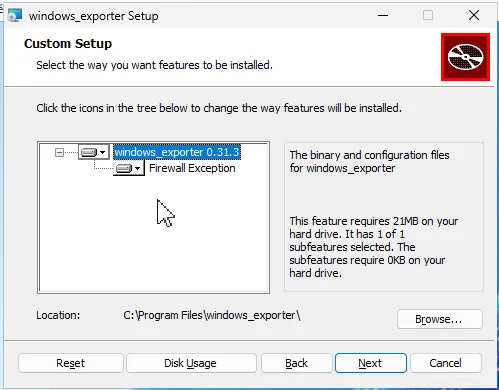The width and height of the screenshot is (499, 390).
Task: Collapse the windows_exporter tree node
Action: tap(59, 153)
